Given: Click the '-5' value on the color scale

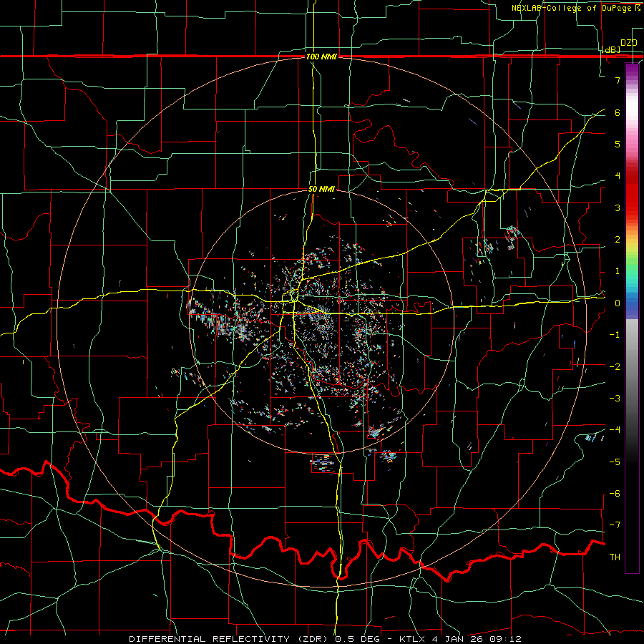Looking at the screenshot, I should (x=615, y=462).
